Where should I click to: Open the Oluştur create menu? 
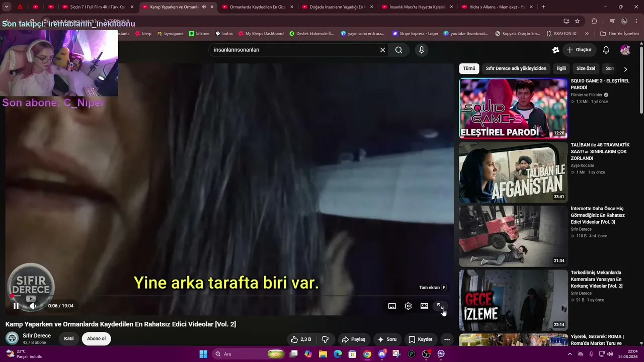coord(579,50)
